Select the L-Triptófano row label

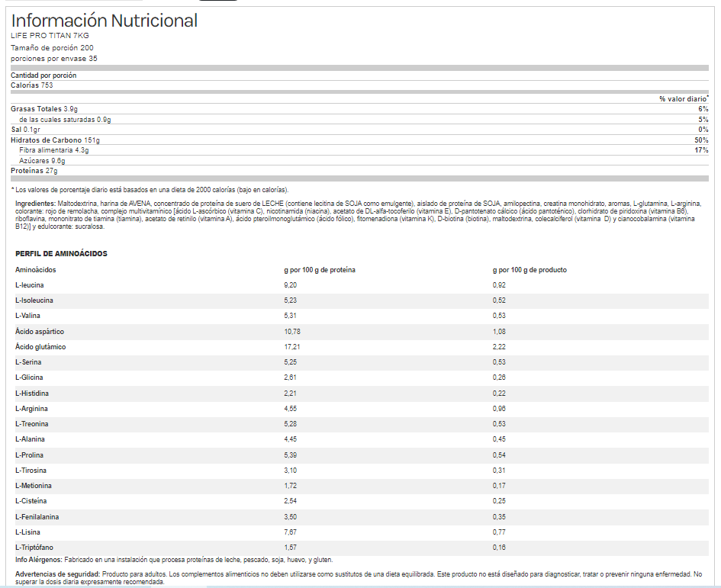tap(34, 548)
